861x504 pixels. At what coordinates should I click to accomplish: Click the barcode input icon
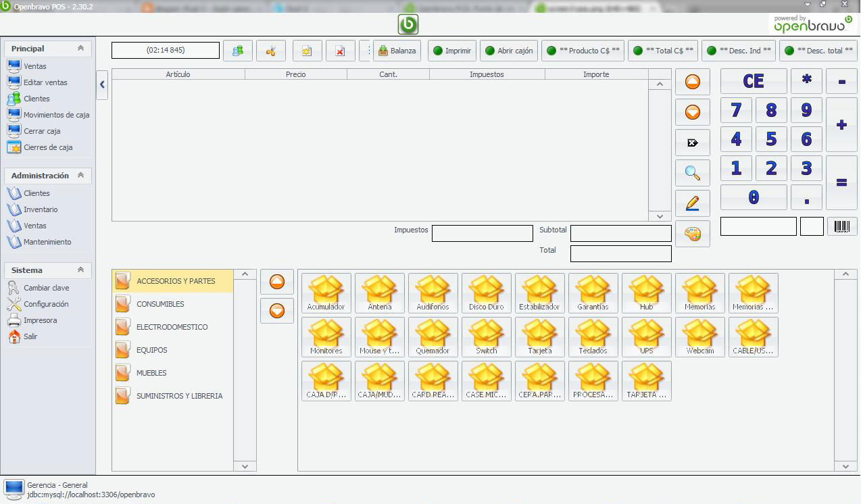point(843,226)
